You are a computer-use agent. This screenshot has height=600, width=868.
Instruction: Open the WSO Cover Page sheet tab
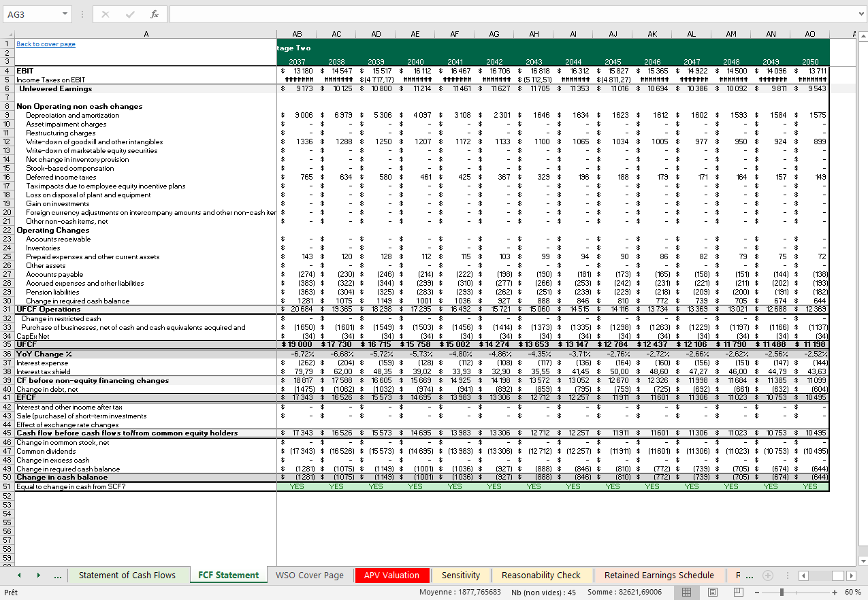tap(310, 576)
